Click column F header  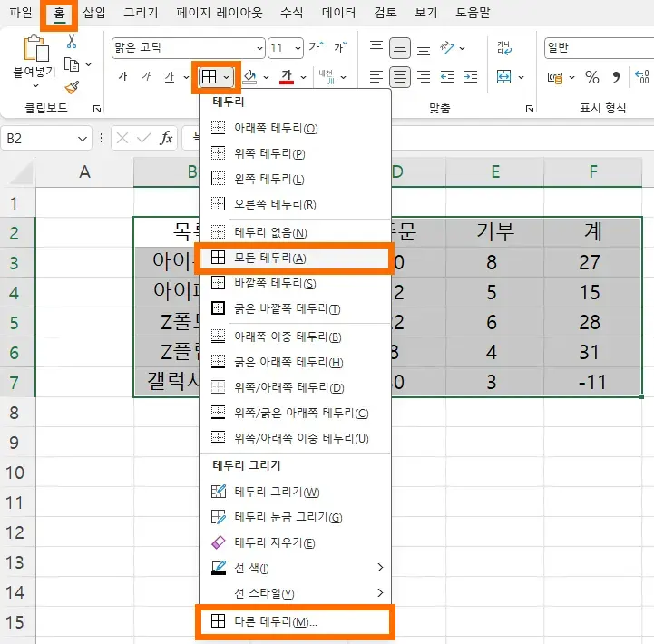pos(592,171)
